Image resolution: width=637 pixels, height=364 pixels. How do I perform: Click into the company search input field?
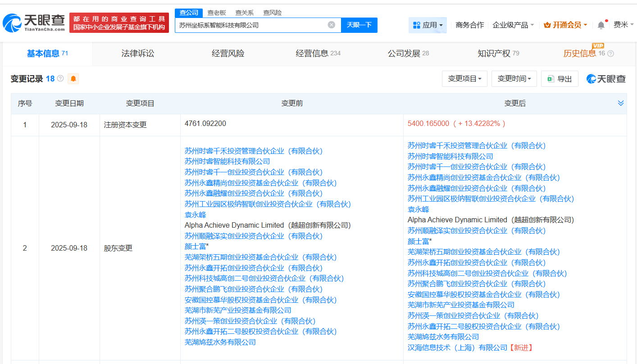[250, 25]
